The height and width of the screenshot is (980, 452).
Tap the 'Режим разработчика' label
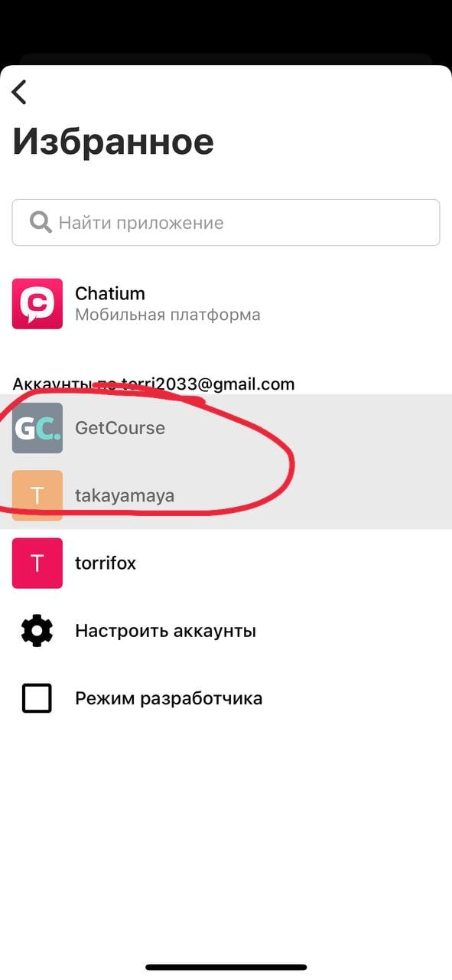169,698
